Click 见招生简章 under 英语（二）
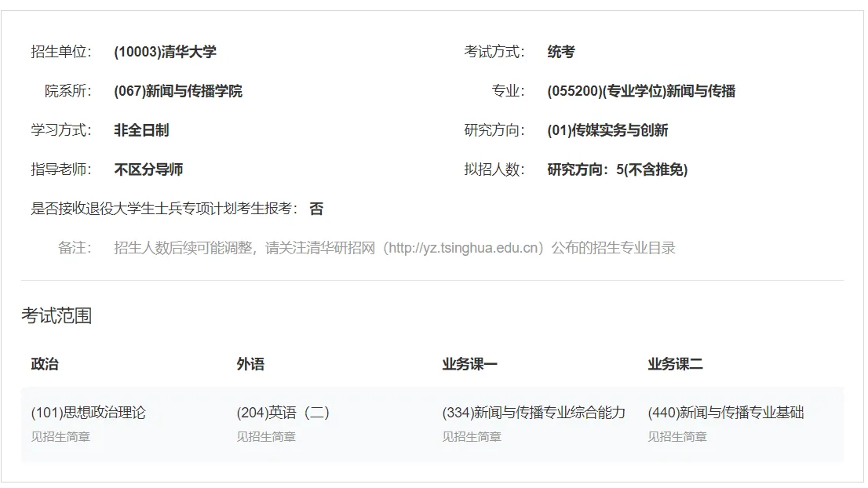 (266, 437)
